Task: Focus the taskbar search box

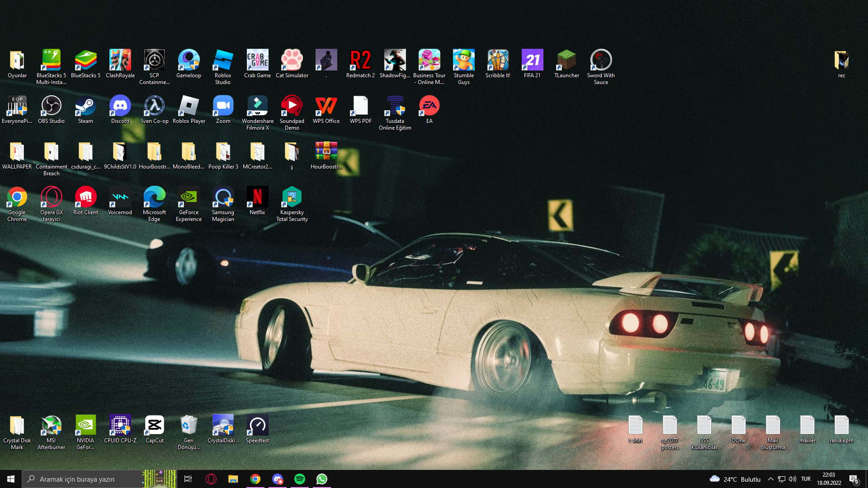Action: point(99,479)
